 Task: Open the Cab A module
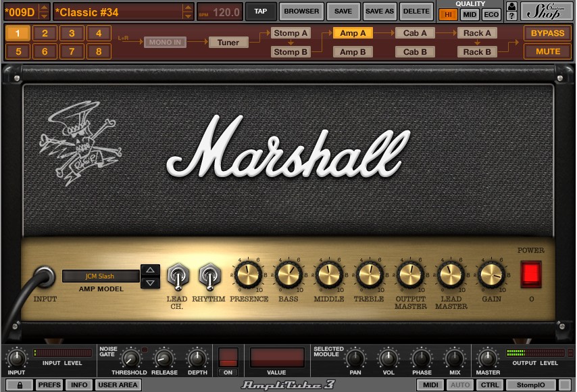click(415, 33)
